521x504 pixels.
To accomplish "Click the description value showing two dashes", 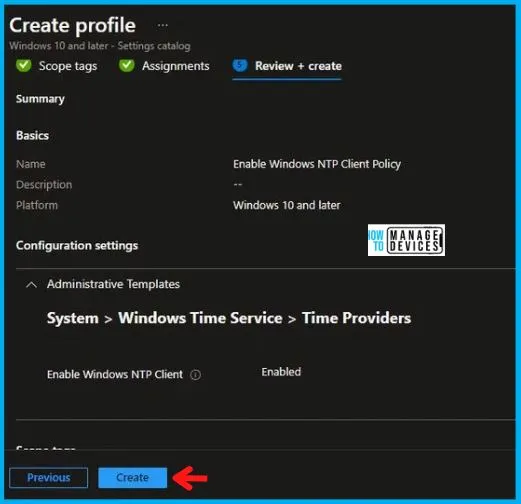I will pyautogui.click(x=238, y=184).
